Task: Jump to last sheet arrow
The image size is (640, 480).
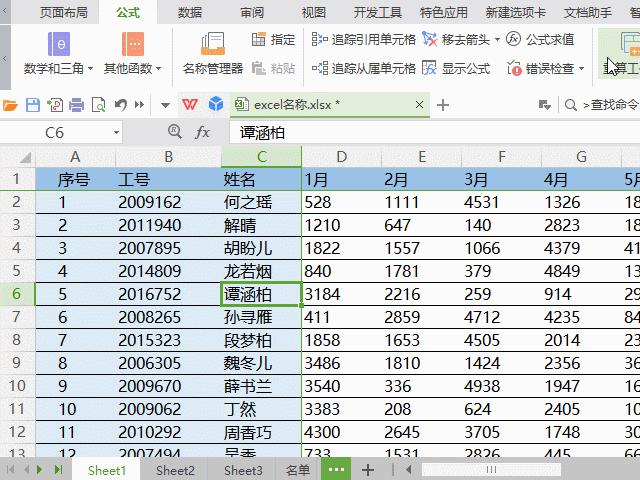Action: [x=58, y=469]
